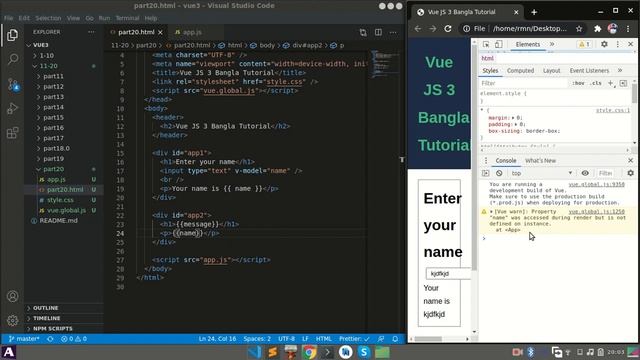Open Chrome three-dot menu
Screen dimensions: 640x360
pyautogui.click(x=629, y=29)
